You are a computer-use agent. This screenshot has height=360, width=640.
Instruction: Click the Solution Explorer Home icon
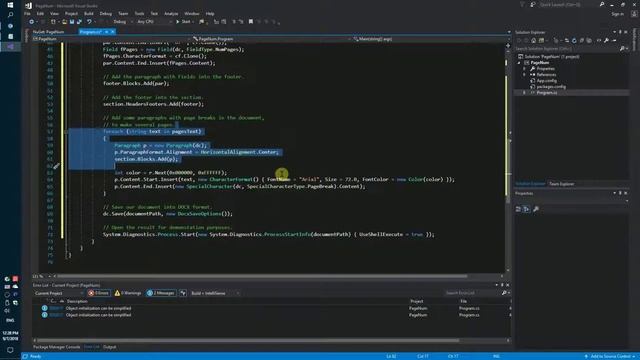tap(533, 40)
